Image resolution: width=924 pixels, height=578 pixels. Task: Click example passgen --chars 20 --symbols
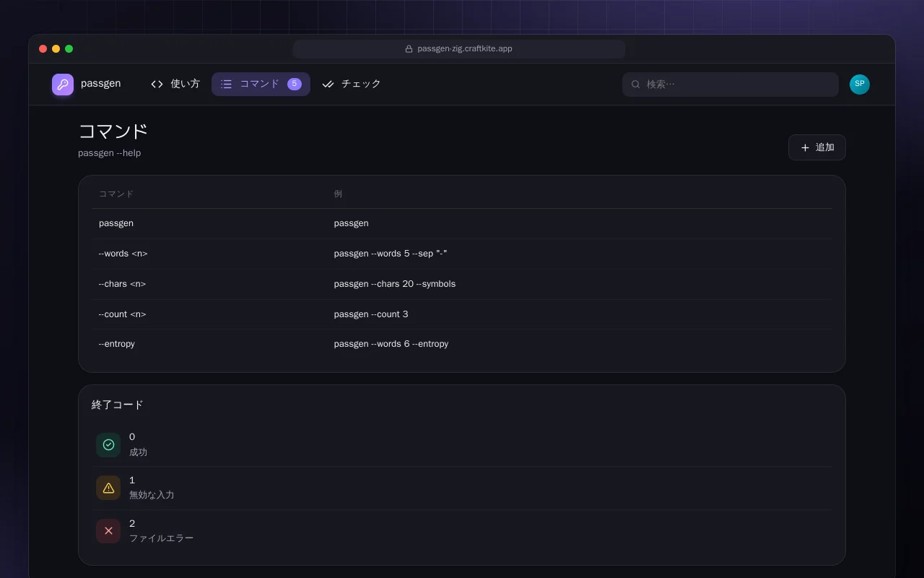coord(395,284)
